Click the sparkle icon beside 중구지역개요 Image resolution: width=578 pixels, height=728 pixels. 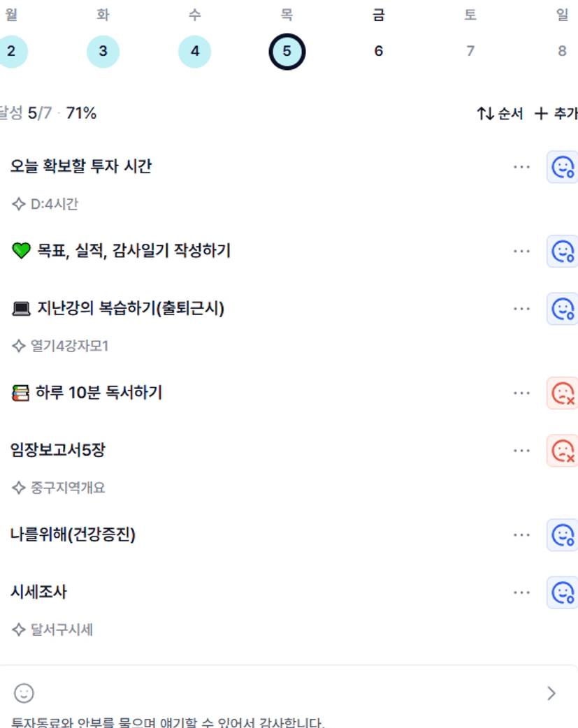[x=19, y=488]
